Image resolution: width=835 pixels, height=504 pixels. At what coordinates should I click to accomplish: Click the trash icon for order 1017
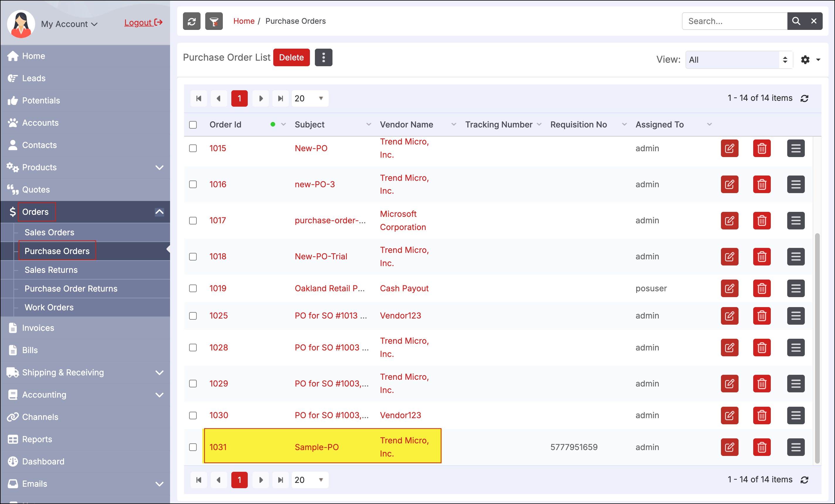[x=761, y=221]
